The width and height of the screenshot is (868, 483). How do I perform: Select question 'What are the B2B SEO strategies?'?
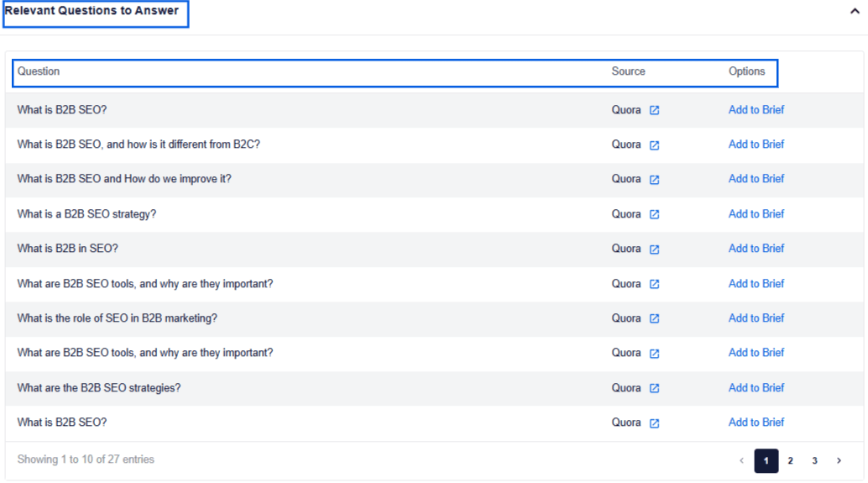(98, 388)
